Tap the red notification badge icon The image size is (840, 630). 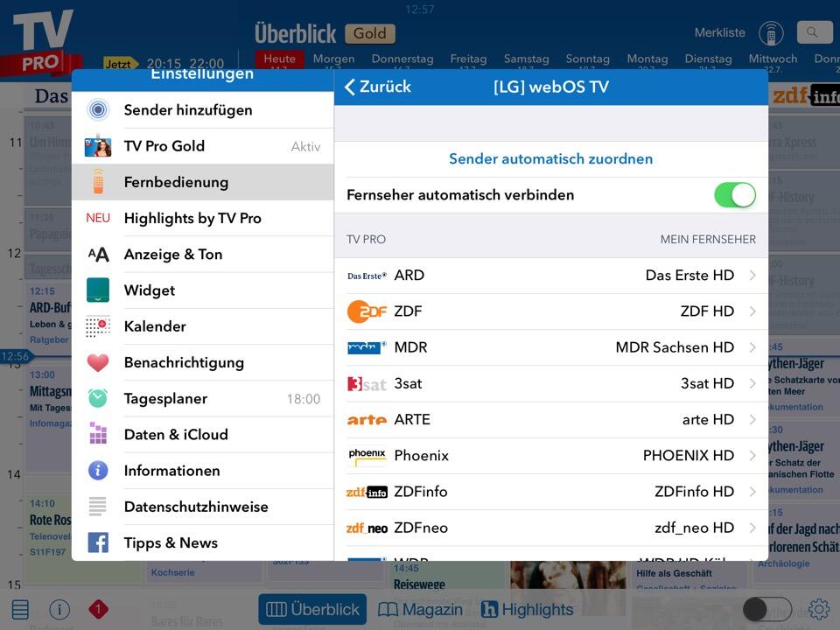pos(98,609)
